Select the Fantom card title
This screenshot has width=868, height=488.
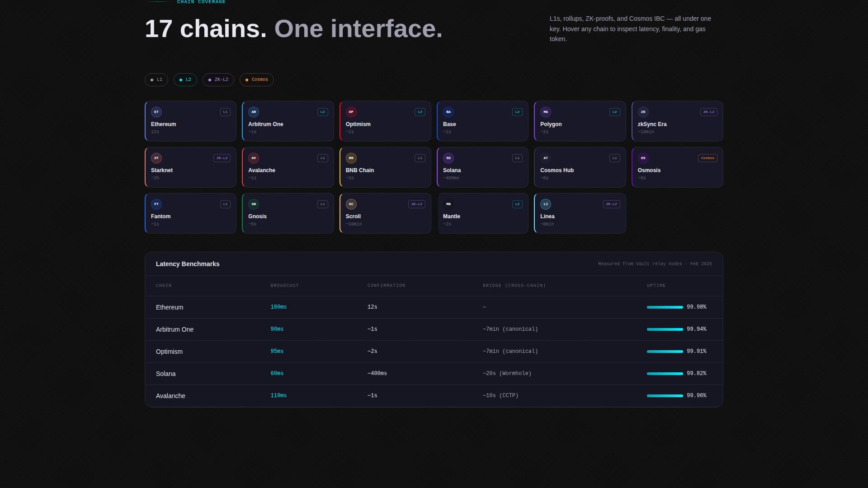pyautogui.click(x=161, y=216)
